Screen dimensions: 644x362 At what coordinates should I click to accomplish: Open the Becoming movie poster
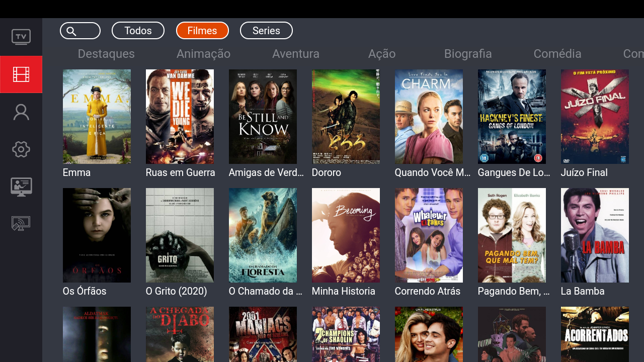[x=346, y=235]
